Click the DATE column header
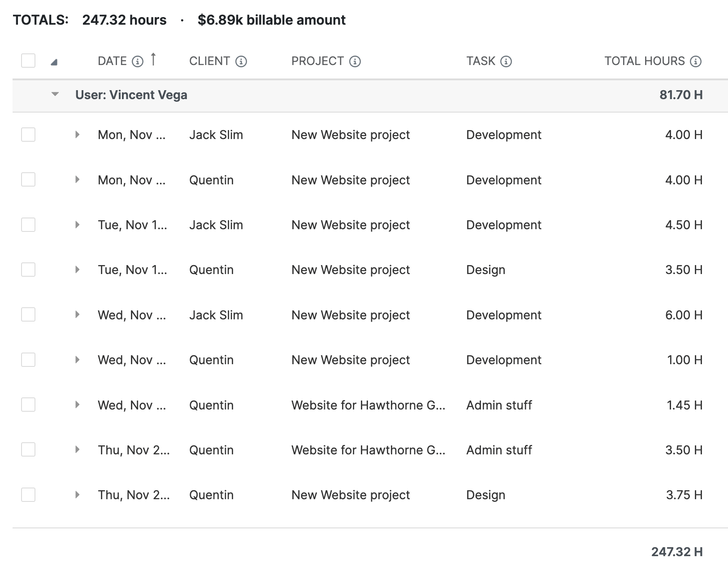728x575 pixels. click(113, 61)
